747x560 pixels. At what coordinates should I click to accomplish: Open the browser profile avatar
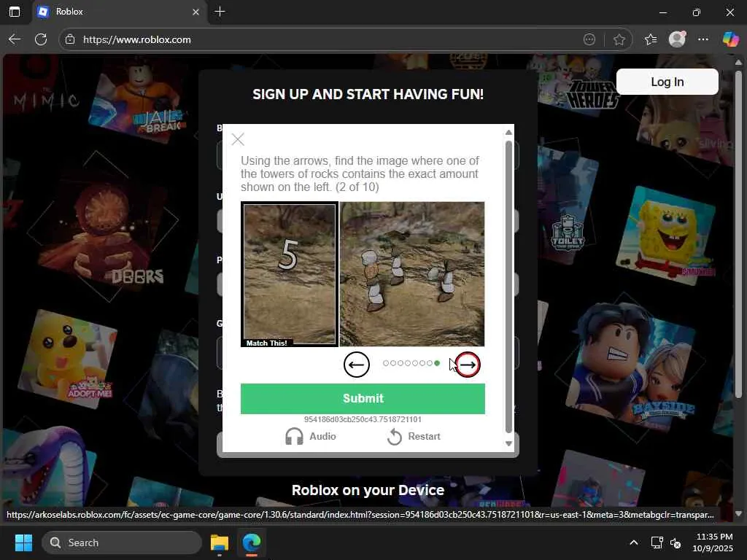coord(677,39)
